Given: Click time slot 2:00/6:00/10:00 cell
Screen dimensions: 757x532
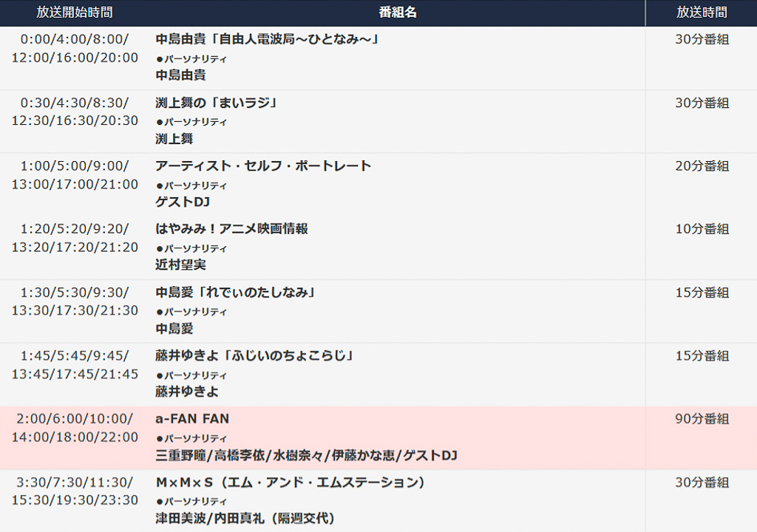Looking at the screenshot, I should (x=75, y=429).
